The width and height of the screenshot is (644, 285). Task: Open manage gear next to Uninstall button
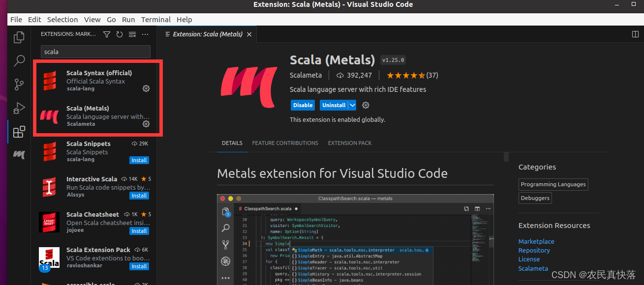[x=366, y=105]
